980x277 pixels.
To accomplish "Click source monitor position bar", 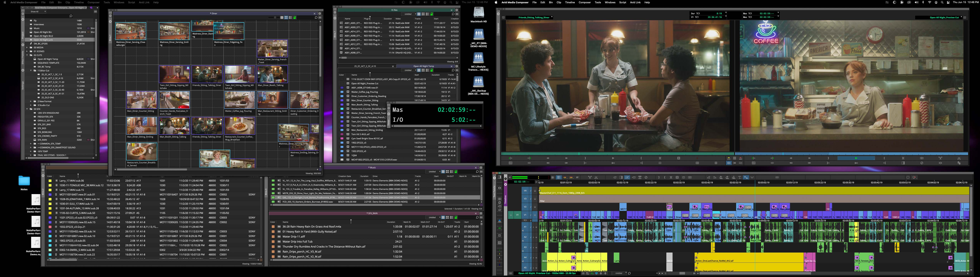I will [618, 154].
